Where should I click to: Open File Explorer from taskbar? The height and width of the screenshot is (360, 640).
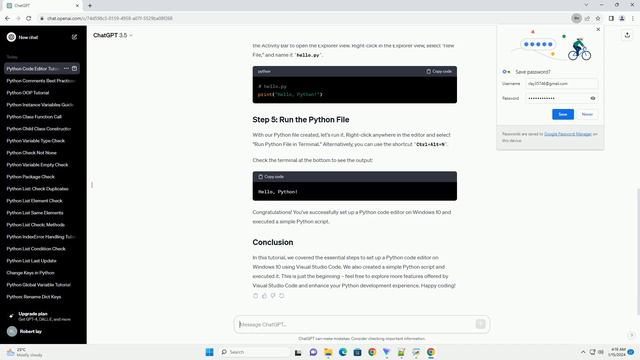pos(328,352)
